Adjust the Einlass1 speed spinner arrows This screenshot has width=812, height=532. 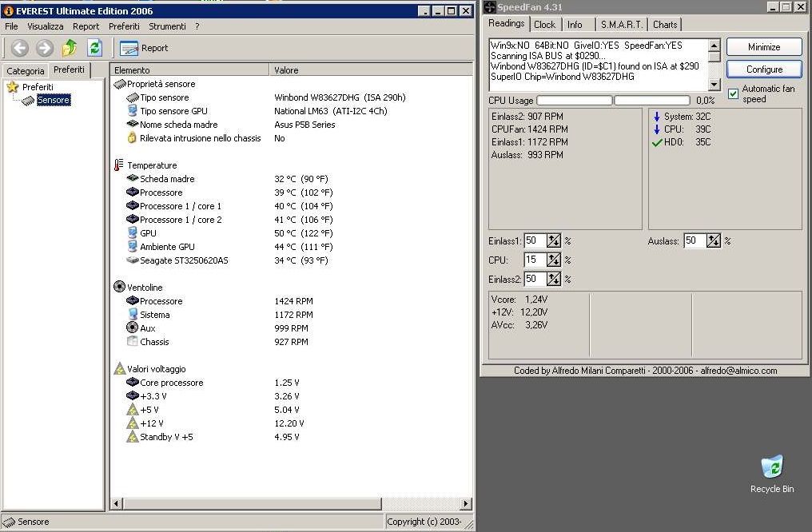pyautogui.click(x=554, y=240)
